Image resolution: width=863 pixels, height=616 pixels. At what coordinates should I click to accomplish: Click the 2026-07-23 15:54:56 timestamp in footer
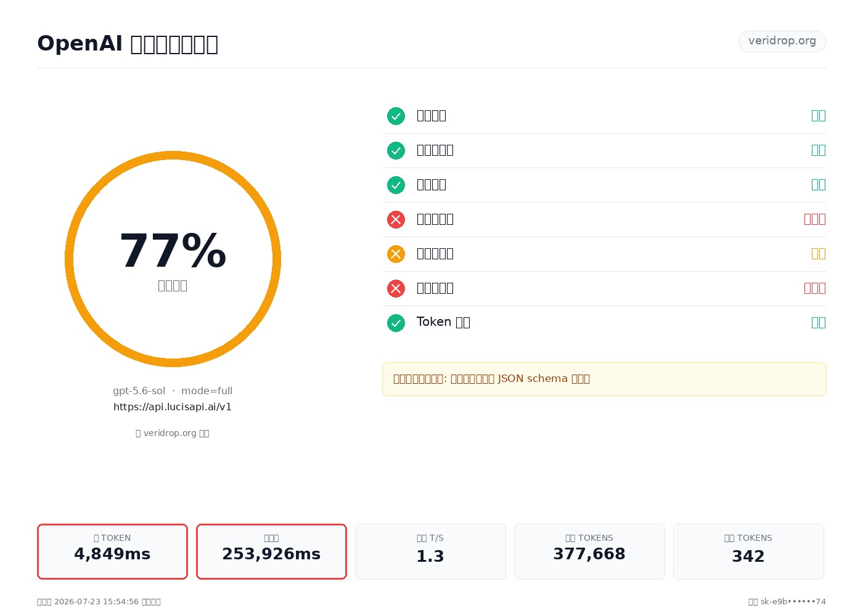tap(96, 602)
